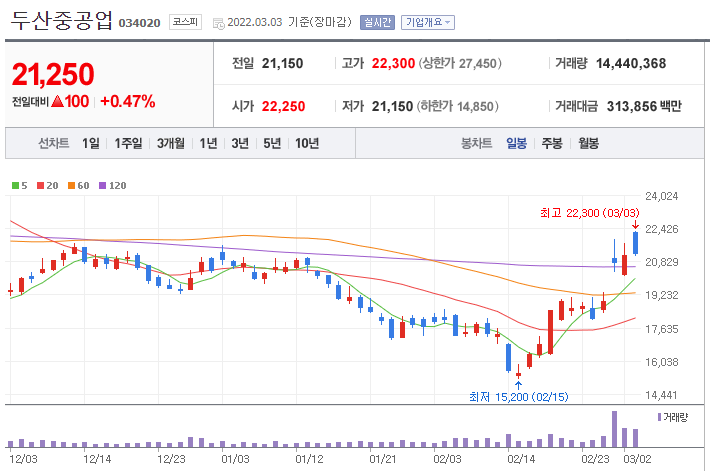Click the 14,441 price axis label
The image size is (710, 471).
pyautogui.click(x=662, y=395)
